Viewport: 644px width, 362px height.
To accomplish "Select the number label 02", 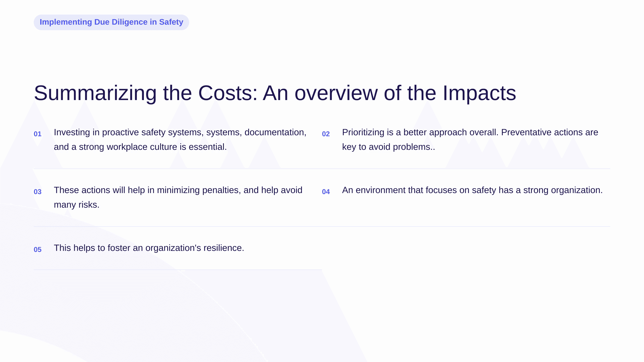I will pos(326,134).
